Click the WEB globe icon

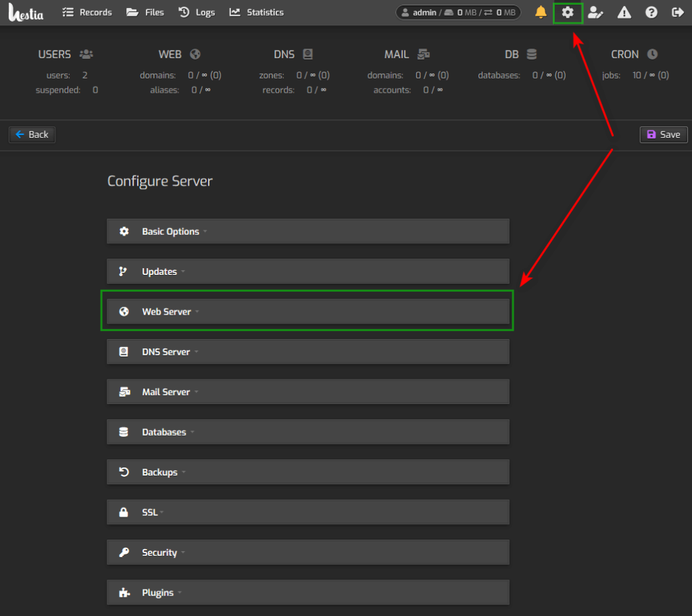tap(194, 53)
